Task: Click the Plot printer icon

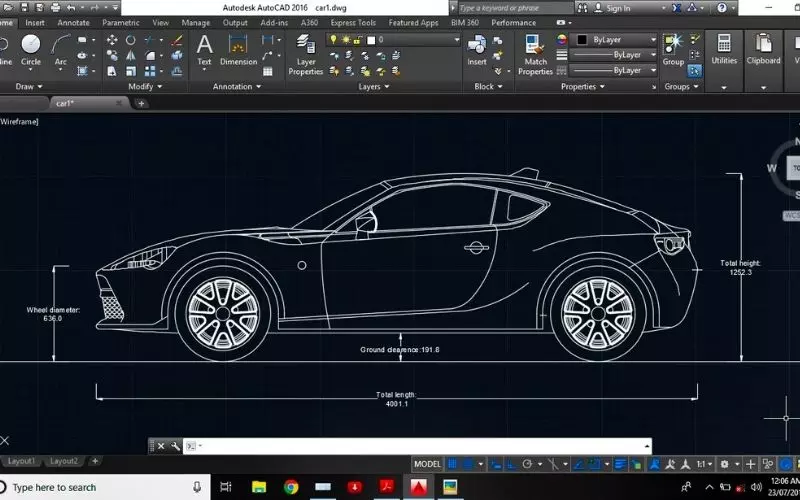Action: pyautogui.click(x=56, y=8)
